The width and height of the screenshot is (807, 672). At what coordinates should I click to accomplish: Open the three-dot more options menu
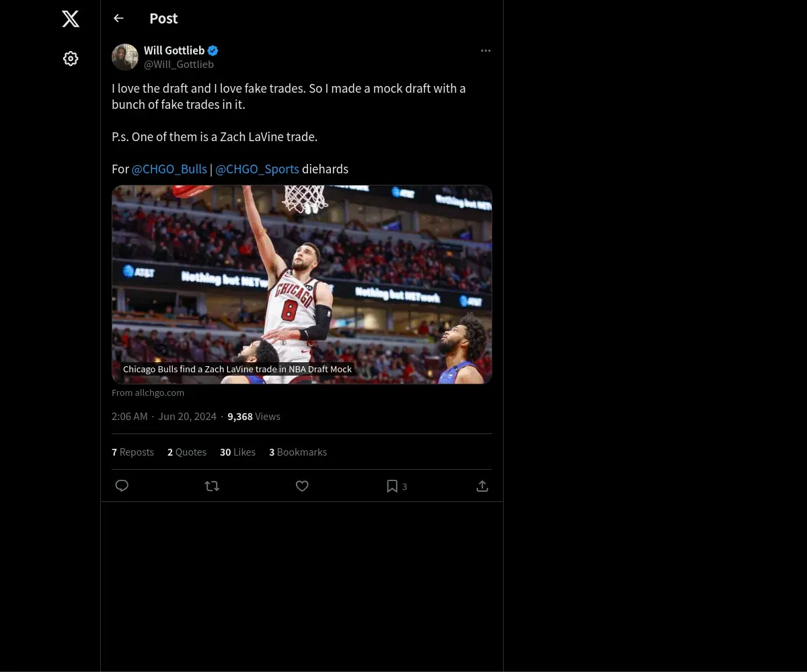[486, 51]
